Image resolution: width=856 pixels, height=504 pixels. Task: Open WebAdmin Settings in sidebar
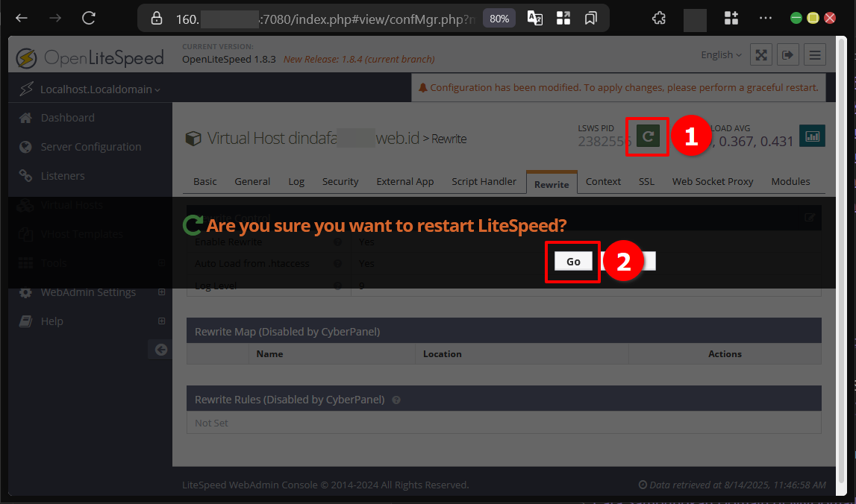pyautogui.click(x=88, y=292)
